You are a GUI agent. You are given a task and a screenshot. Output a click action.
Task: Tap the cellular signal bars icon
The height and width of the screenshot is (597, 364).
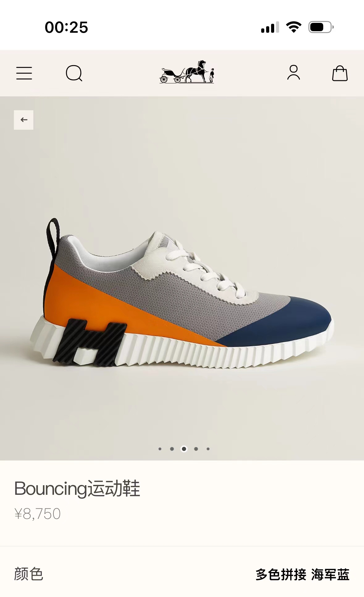(x=270, y=27)
